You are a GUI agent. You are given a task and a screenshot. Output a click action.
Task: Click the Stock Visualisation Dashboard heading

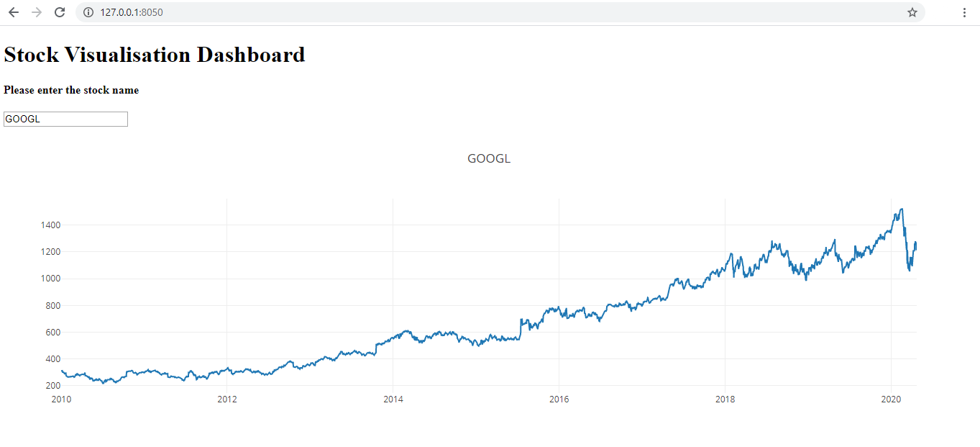pyautogui.click(x=155, y=55)
